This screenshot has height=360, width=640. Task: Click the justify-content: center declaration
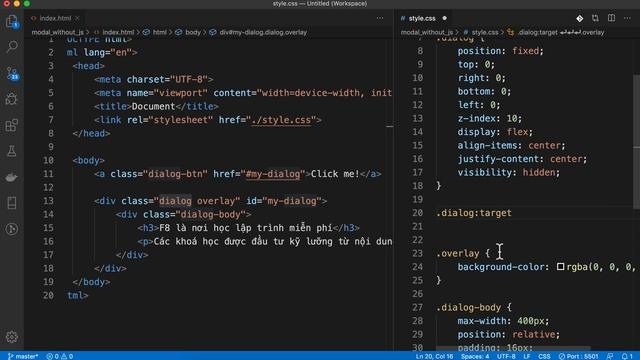522,159
